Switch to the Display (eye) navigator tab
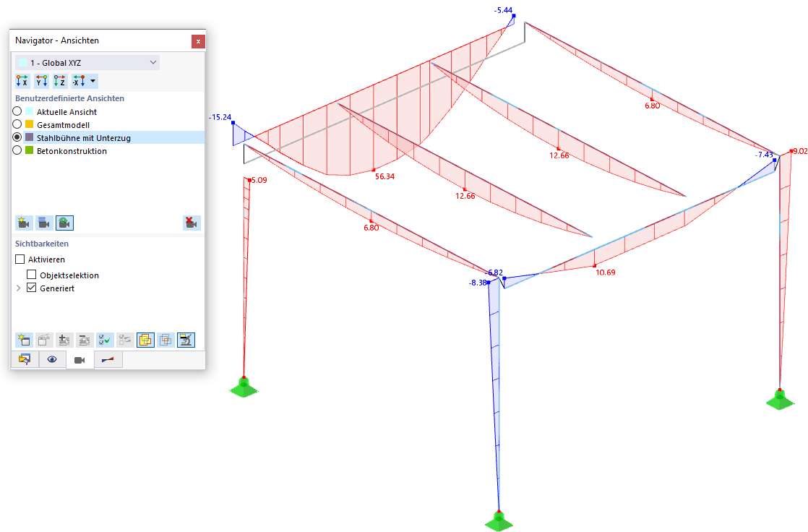The height and width of the screenshot is (532, 808). (x=52, y=359)
